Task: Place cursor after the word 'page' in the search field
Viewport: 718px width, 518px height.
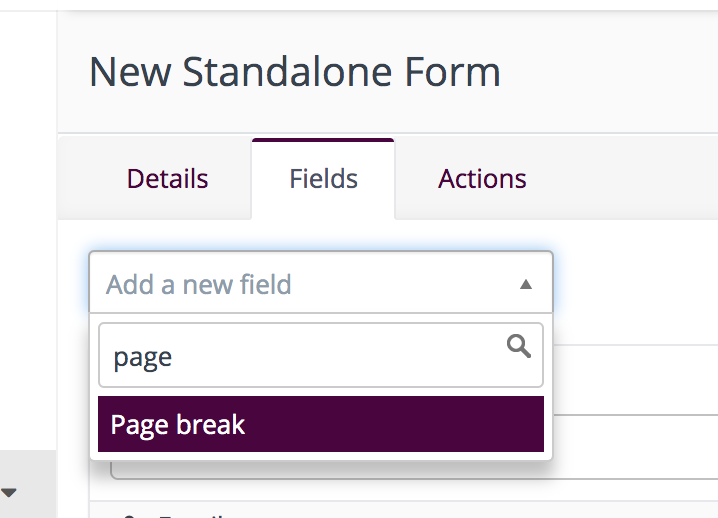Action: click(174, 357)
